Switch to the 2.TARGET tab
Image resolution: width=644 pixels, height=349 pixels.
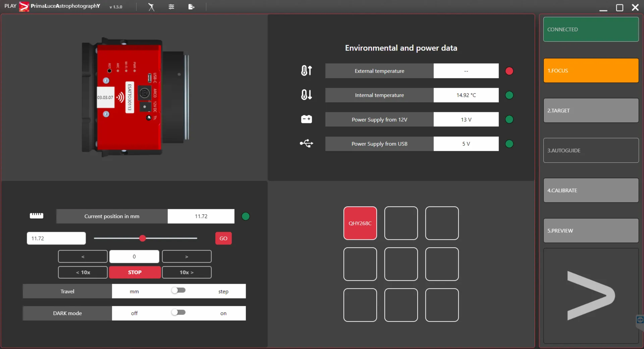[591, 110]
